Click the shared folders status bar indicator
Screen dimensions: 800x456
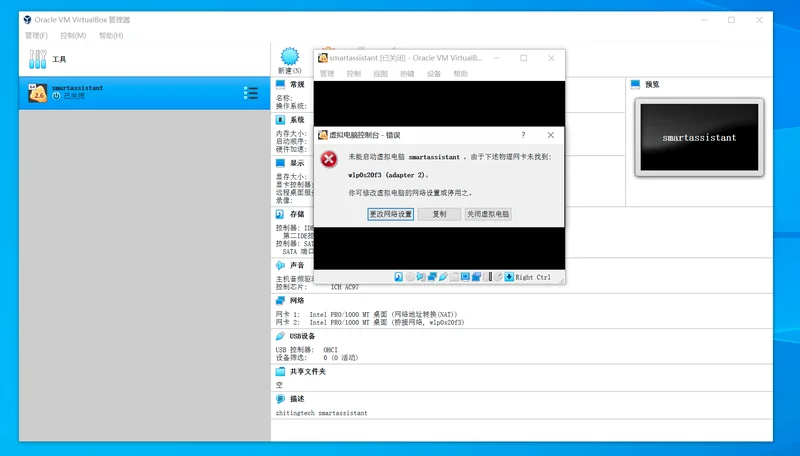point(454,277)
